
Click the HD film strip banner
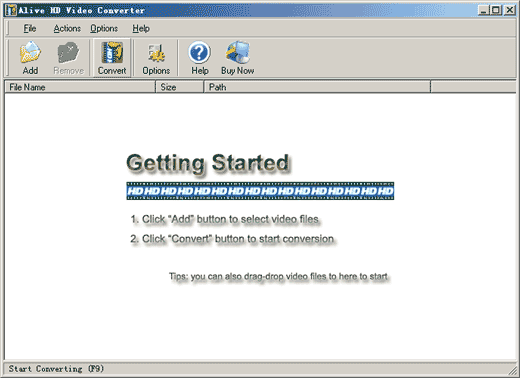pyautogui.click(x=260, y=191)
